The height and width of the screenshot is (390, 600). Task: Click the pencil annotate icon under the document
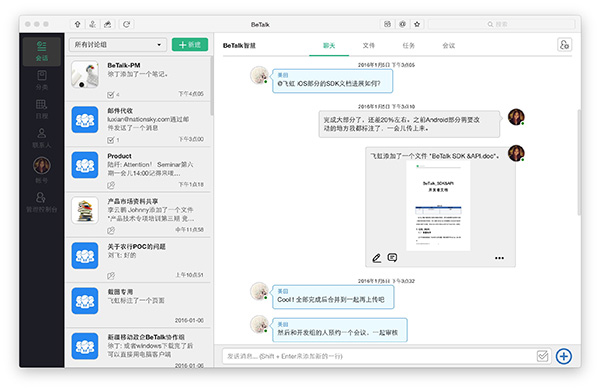point(377,258)
